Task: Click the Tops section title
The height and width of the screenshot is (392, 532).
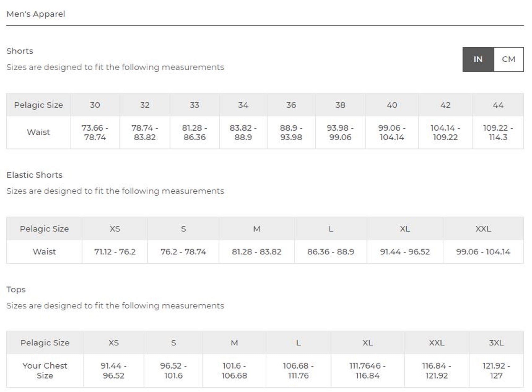Action: coord(16,290)
